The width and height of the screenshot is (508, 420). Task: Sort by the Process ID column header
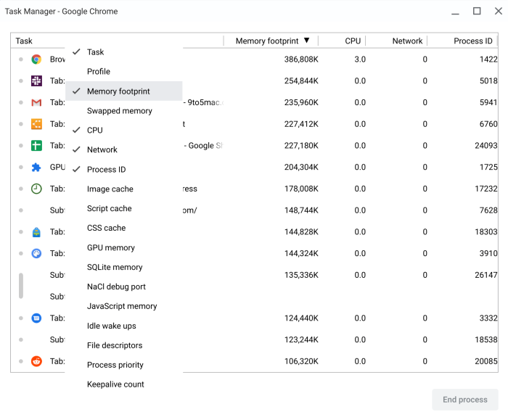(472, 41)
